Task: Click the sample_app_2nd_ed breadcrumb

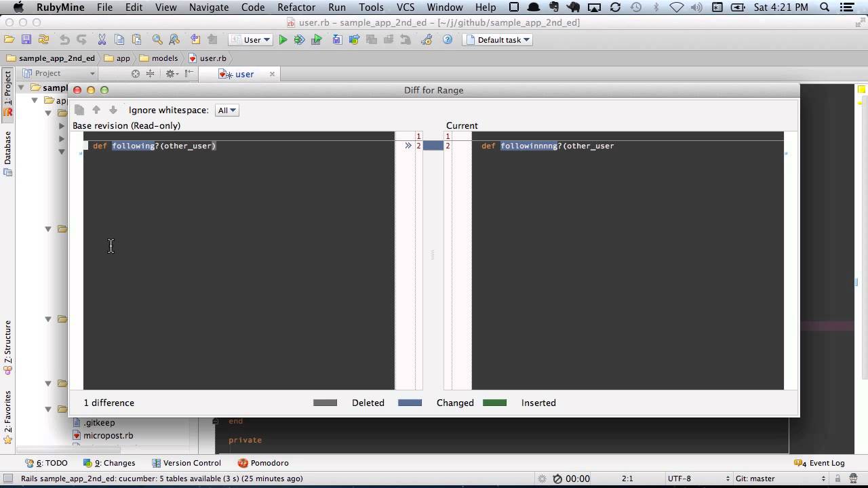Action: (x=51, y=58)
